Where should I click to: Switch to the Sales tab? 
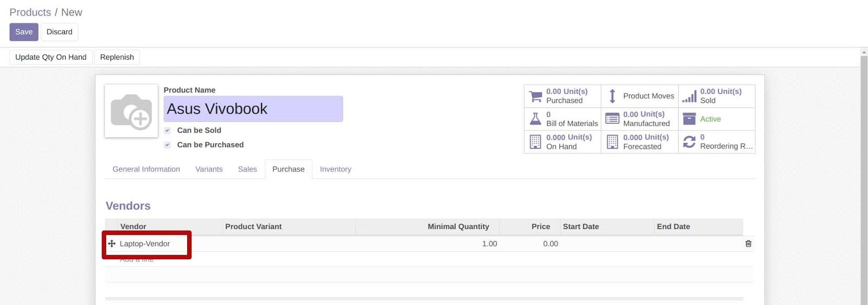coord(247,169)
